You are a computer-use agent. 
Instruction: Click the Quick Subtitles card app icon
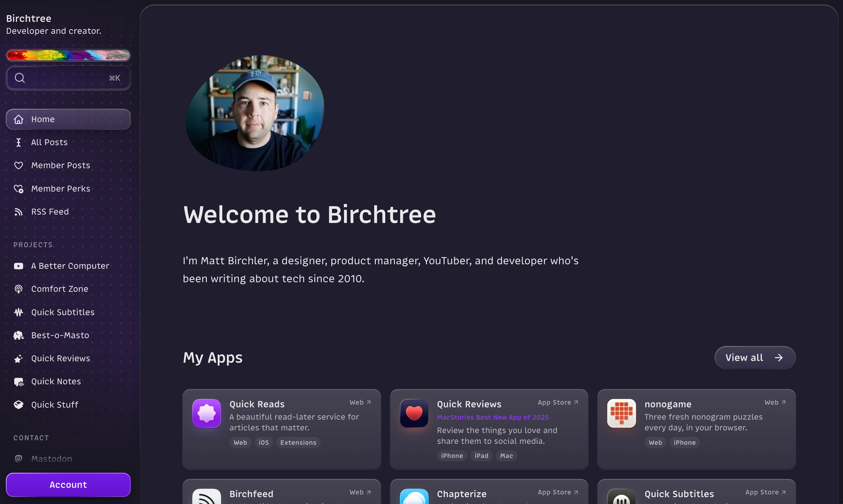click(x=621, y=497)
